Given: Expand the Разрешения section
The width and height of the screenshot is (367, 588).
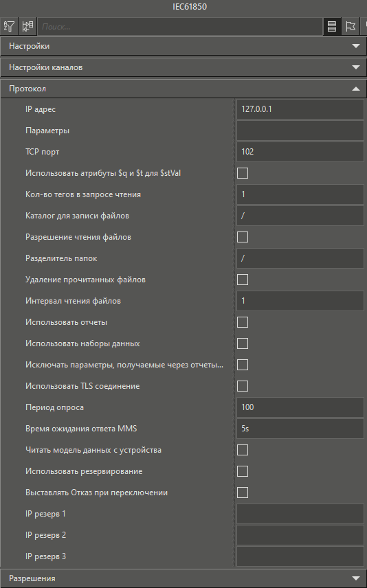Looking at the screenshot, I should coord(183,578).
